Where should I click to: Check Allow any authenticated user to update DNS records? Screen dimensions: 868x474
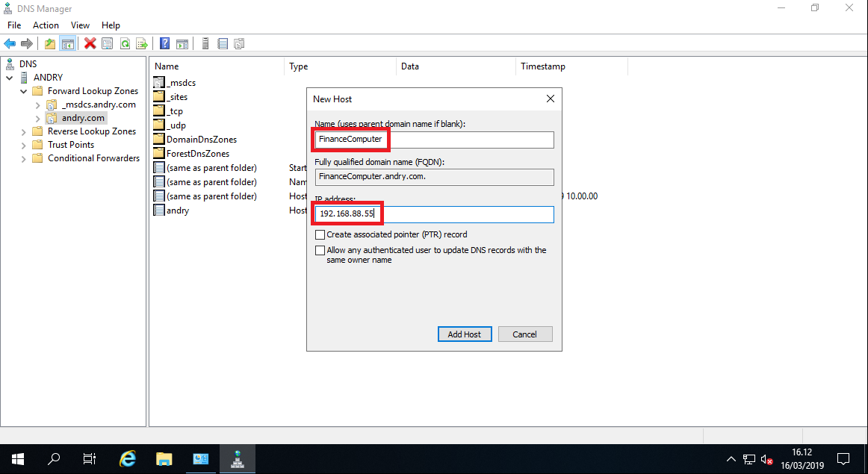click(320, 249)
